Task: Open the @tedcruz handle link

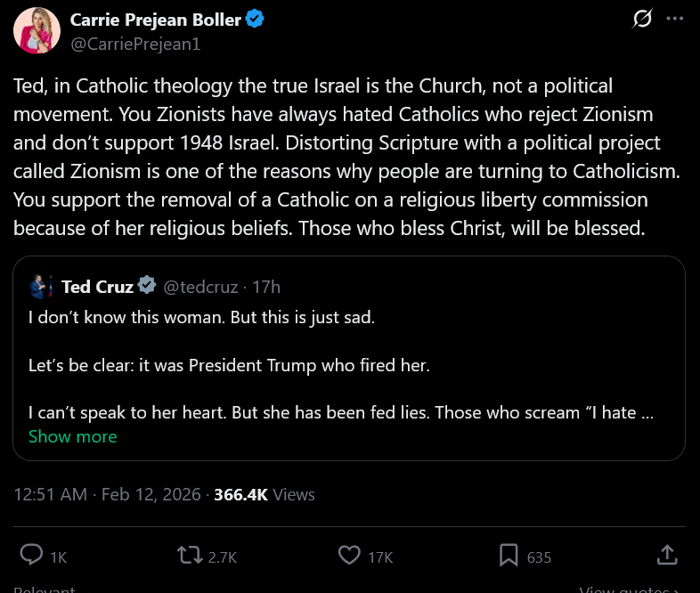Action: [x=202, y=286]
